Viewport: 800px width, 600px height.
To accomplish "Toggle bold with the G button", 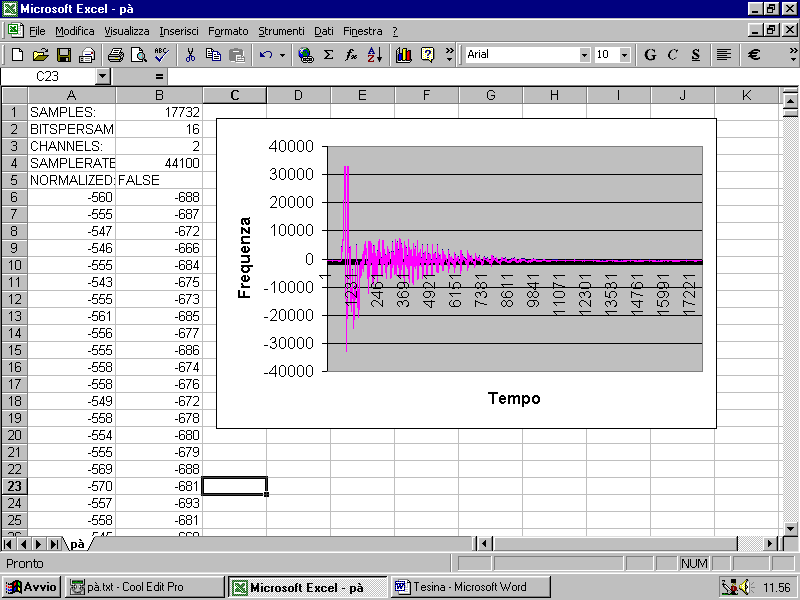I will (650, 55).
